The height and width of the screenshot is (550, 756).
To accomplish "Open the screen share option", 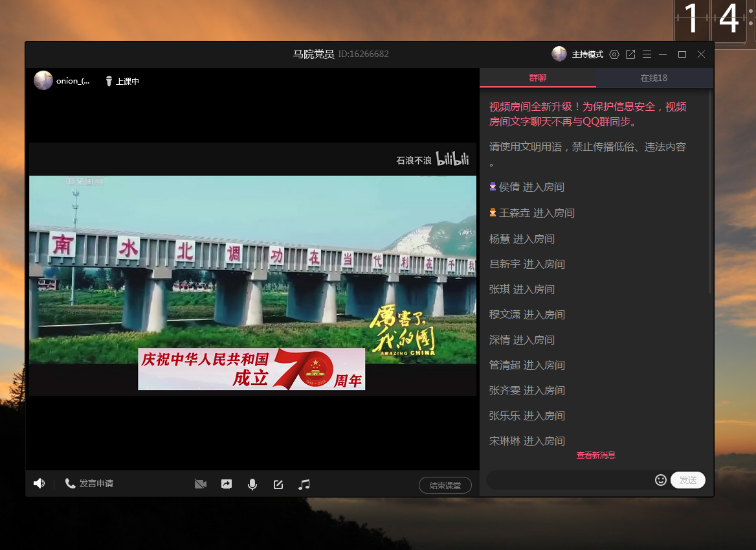I will (227, 484).
